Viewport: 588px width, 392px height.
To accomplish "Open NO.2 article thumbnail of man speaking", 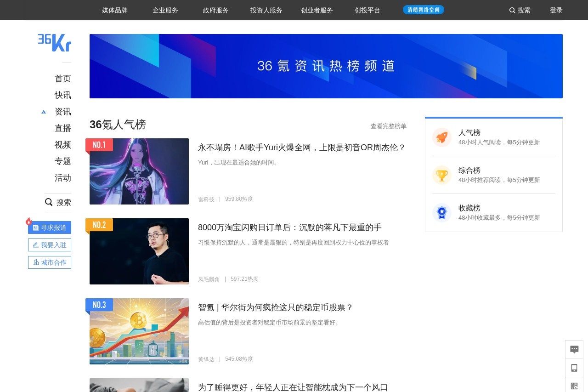I will (139, 251).
